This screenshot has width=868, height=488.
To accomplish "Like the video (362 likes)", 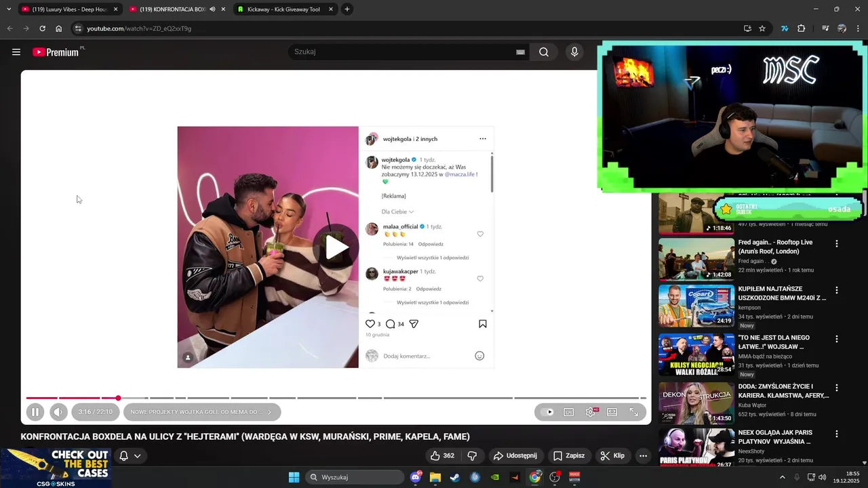I will [x=442, y=456].
